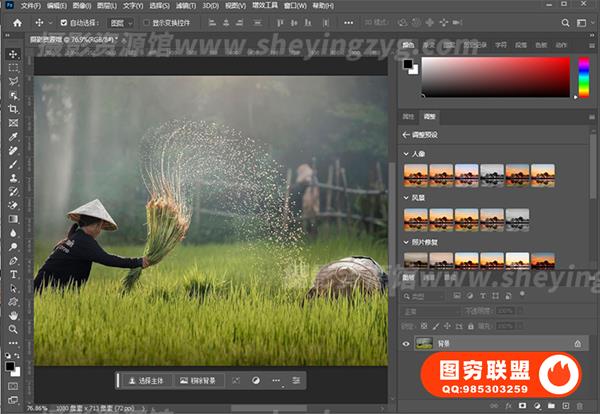Select the Move tool in the toolbar

(x=13, y=54)
